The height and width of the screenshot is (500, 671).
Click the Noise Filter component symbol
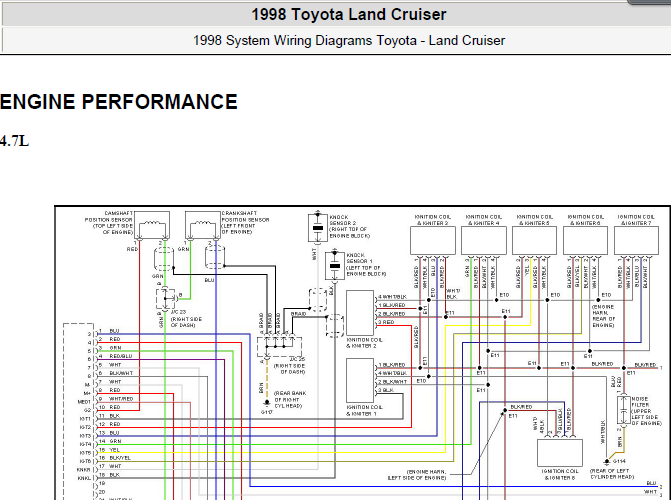623,411
